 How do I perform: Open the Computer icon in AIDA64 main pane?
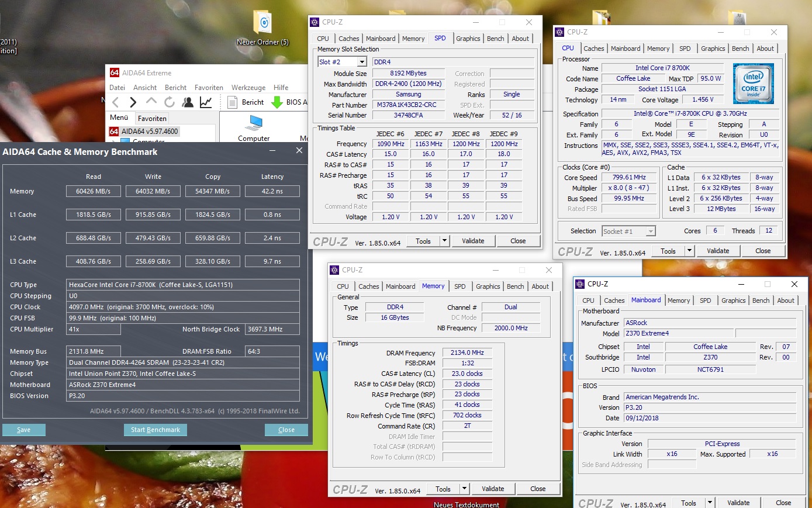point(254,129)
